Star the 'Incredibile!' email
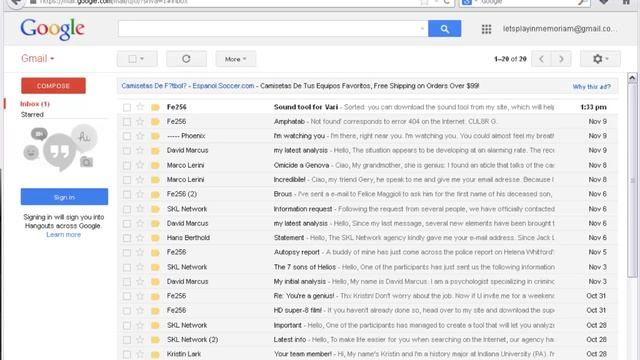This screenshot has width=640, height=360. point(140,180)
